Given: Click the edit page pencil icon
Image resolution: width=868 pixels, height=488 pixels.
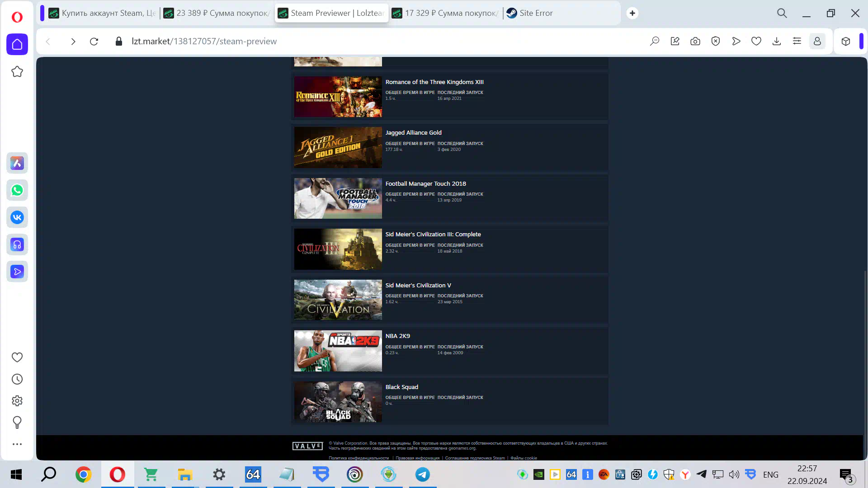Looking at the screenshot, I should click(x=675, y=42).
